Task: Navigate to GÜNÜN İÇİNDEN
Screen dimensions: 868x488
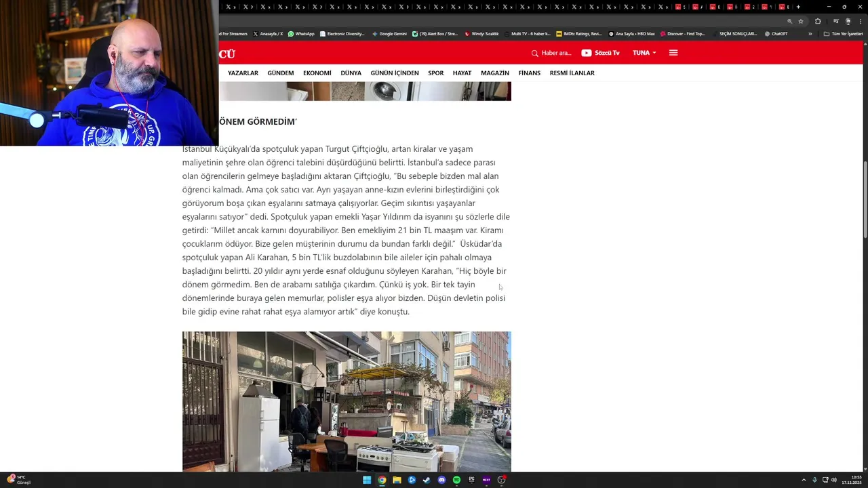Action: pyautogui.click(x=394, y=73)
